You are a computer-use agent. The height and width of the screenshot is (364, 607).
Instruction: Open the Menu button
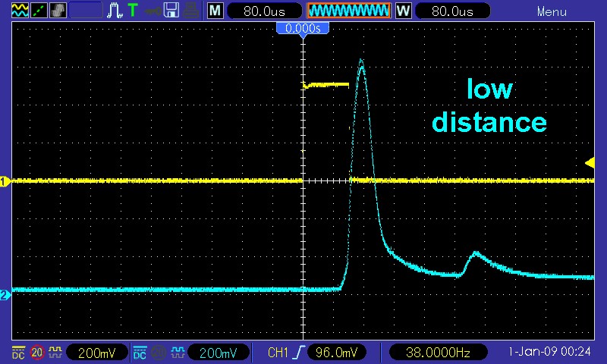tap(552, 11)
